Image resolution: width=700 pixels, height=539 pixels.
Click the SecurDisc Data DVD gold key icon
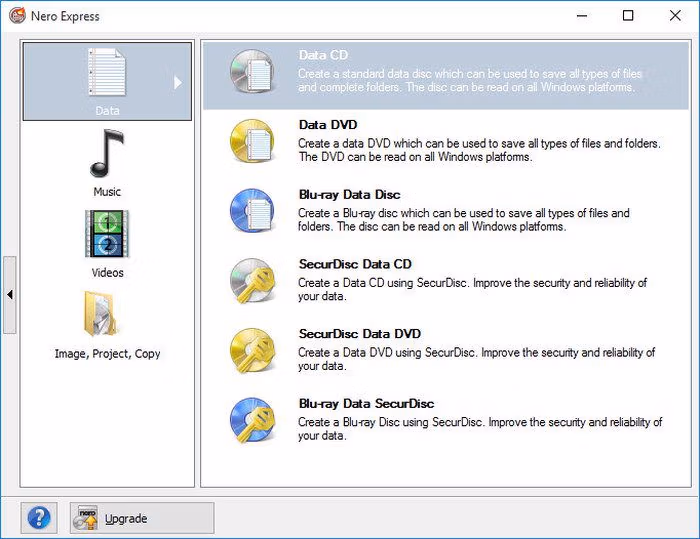(252, 350)
